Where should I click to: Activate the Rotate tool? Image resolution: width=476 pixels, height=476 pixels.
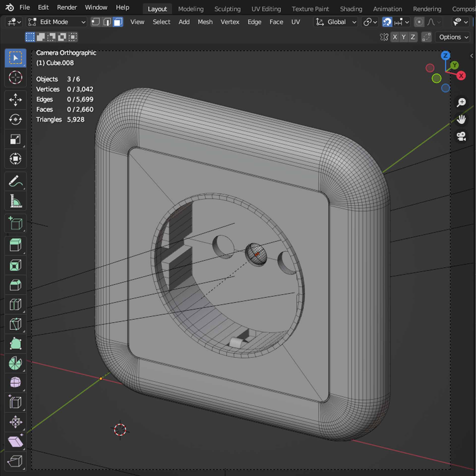15,119
